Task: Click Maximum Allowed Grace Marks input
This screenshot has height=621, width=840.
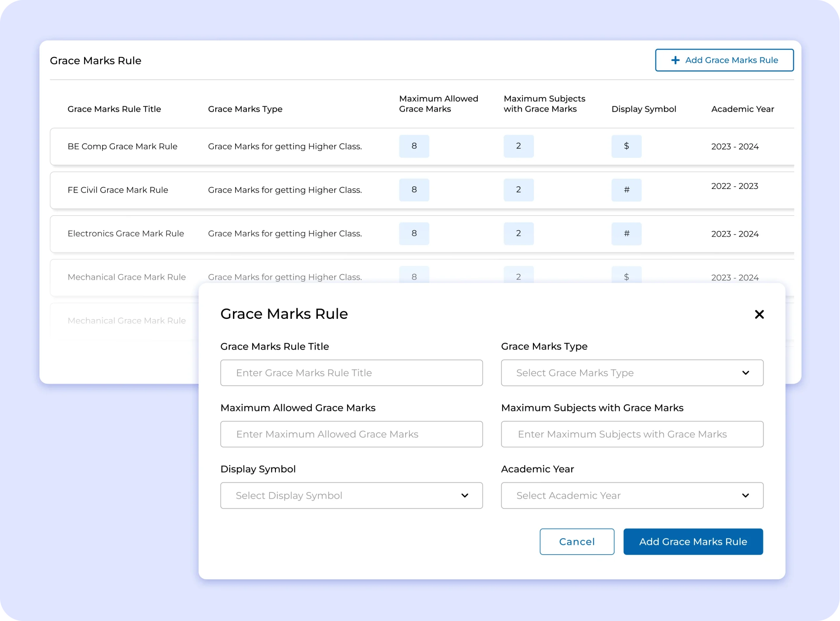Action: 351,434
